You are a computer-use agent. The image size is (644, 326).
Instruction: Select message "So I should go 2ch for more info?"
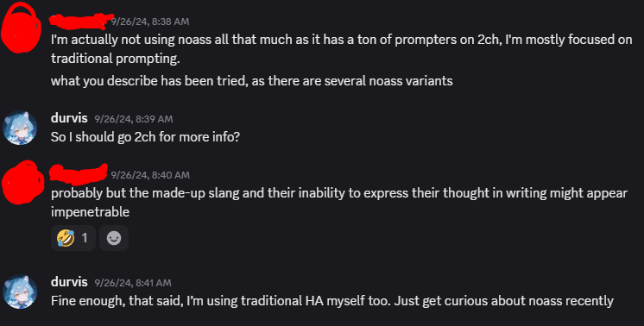(x=145, y=137)
